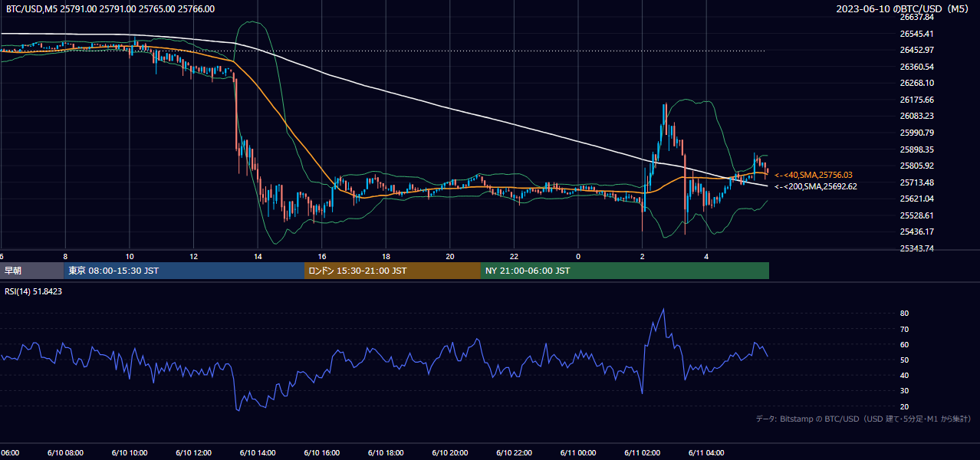
Task: Click the 6/10 20:00 bottom time label
Action: pyautogui.click(x=450, y=452)
